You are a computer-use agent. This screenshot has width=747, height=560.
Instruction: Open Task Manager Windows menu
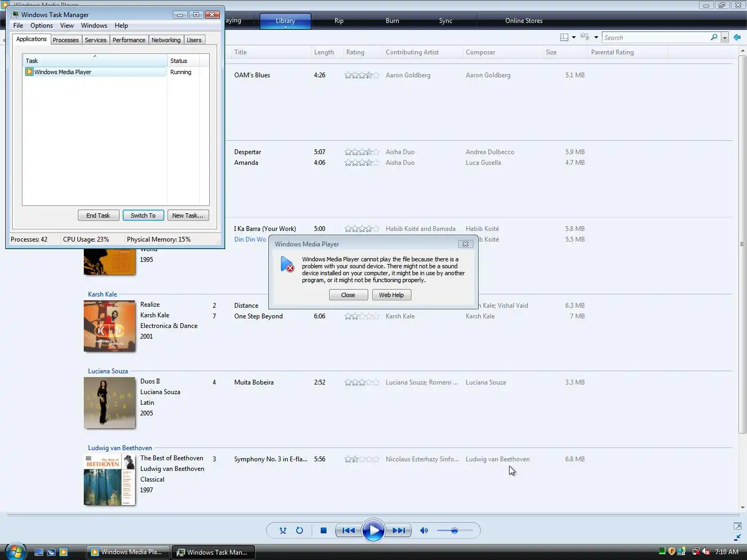pos(94,26)
